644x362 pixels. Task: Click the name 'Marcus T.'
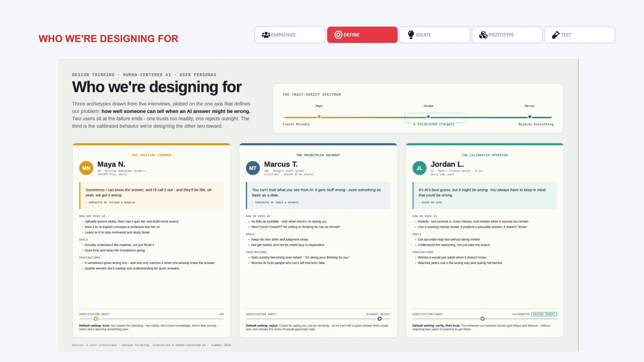point(281,164)
